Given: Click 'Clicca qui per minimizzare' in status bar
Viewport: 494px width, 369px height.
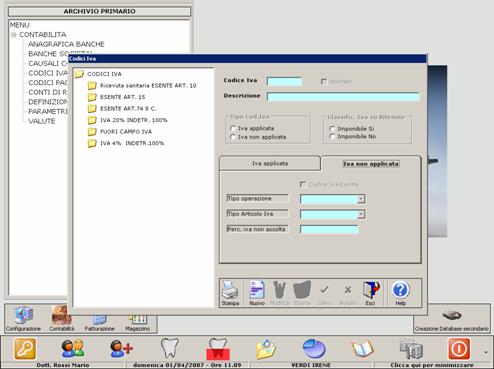Looking at the screenshot, I should pyautogui.click(x=432, y=365).
